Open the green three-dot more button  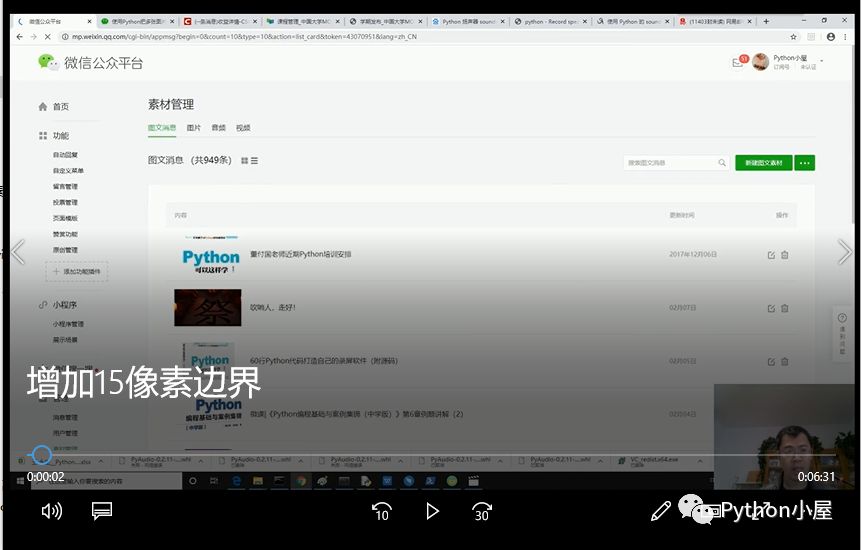pos(804,162)
